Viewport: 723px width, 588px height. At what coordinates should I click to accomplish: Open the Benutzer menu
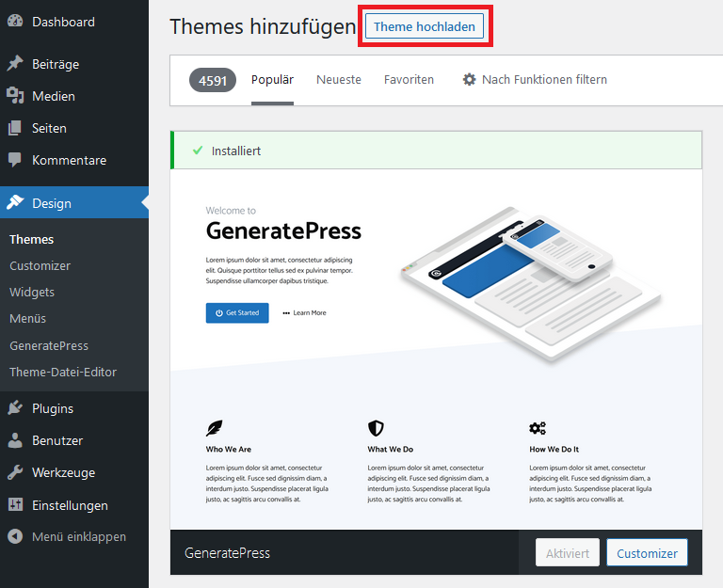coord(74,440)
